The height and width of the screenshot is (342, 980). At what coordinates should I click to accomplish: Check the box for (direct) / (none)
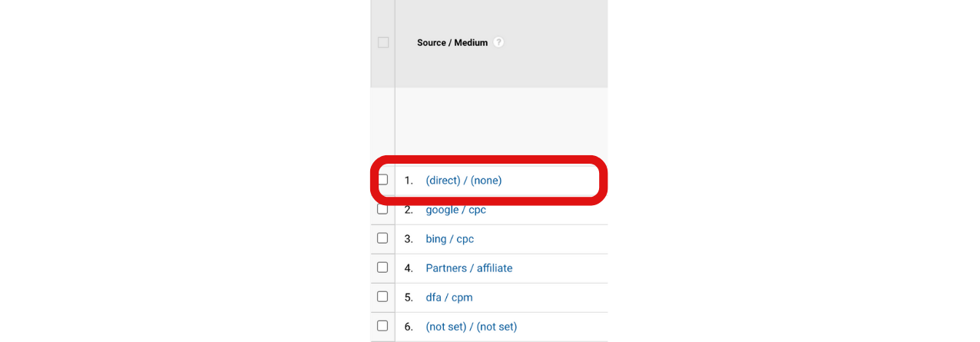pyautogui.click(x=383, y=180)
